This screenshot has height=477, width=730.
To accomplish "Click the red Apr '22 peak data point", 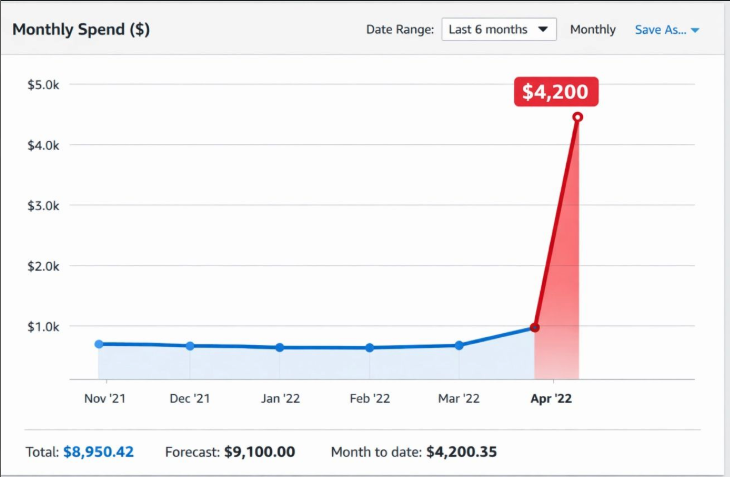I will [x=577, y=117].
